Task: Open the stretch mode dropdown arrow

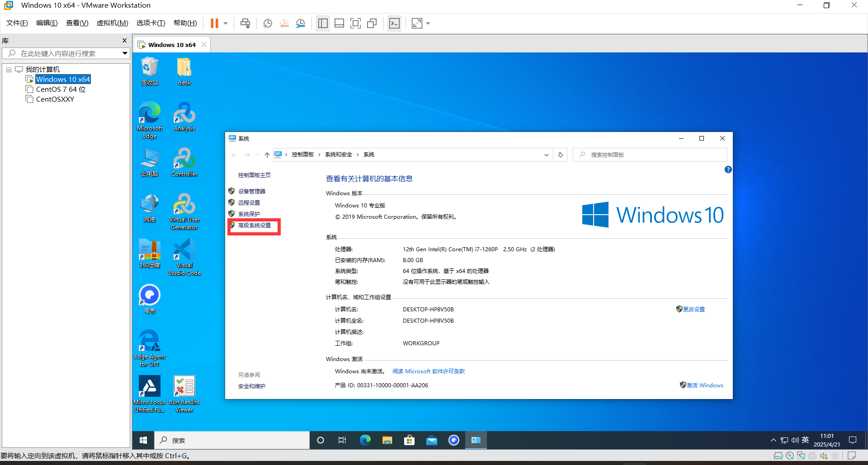Action: 428,23
